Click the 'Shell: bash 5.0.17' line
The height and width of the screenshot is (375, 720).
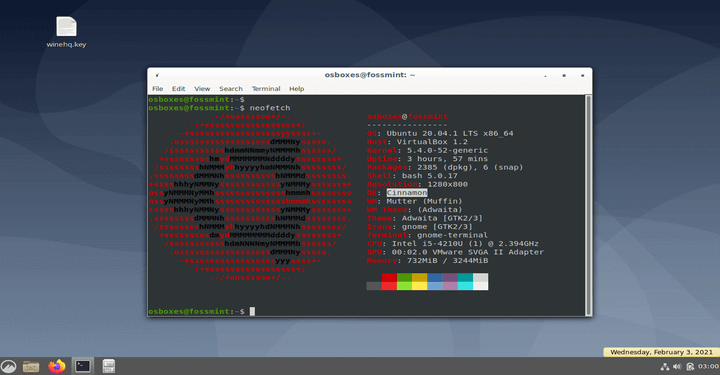(412, 176)
